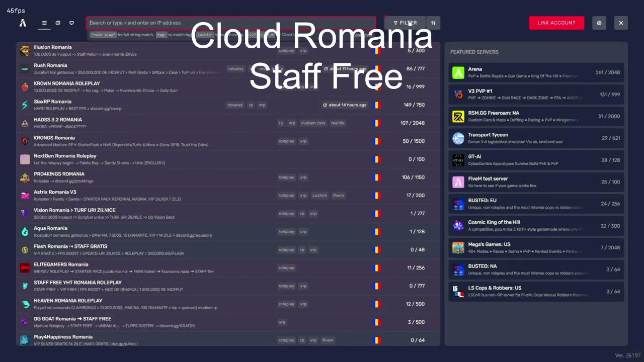644x362 pixels.
Task: Click the Rush Romania server icon
Action: coord(25,69)
